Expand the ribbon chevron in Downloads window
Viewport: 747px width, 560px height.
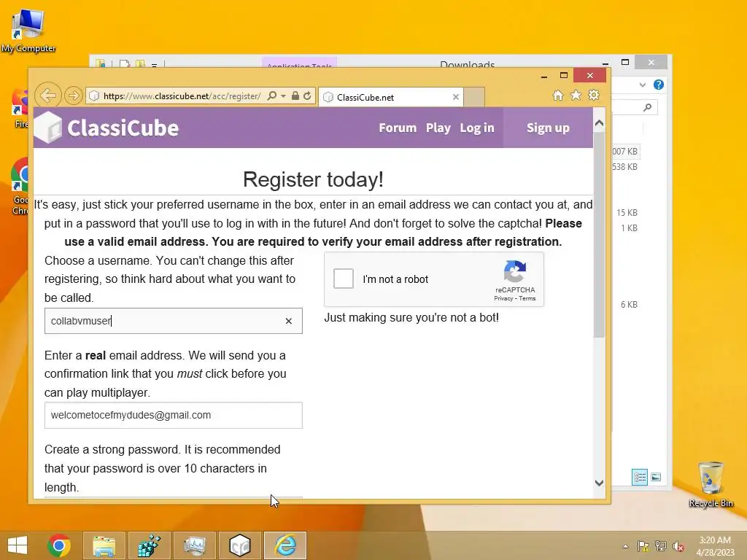643,85
